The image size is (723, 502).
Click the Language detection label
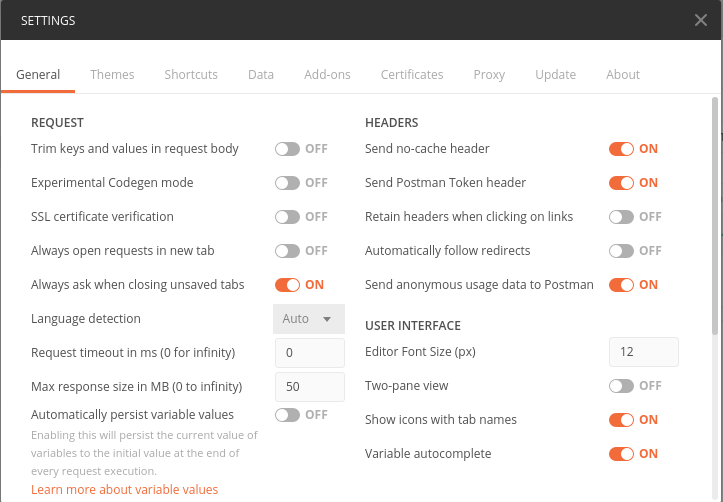click(x=86, y=319)
